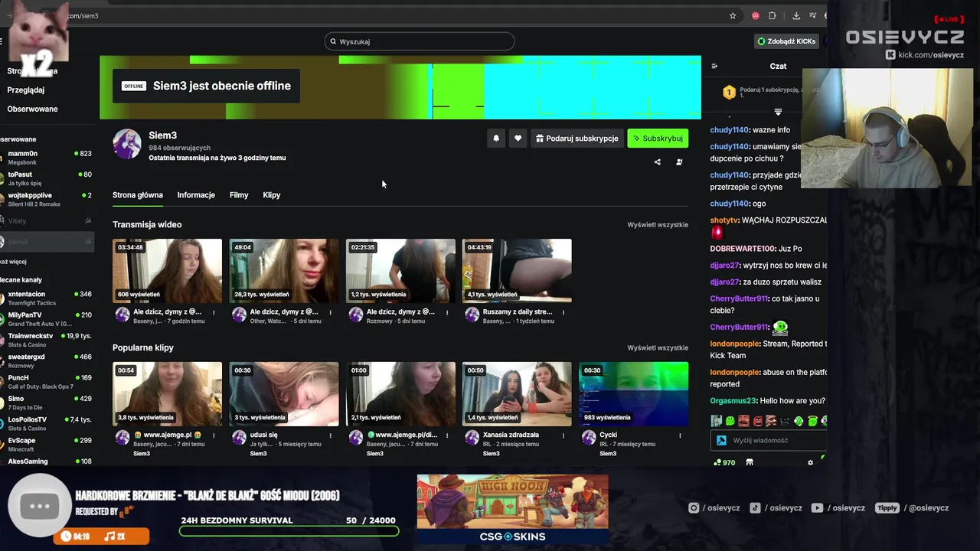
Task: Click Siem3 channel avatar
Action: coord(127,144)
